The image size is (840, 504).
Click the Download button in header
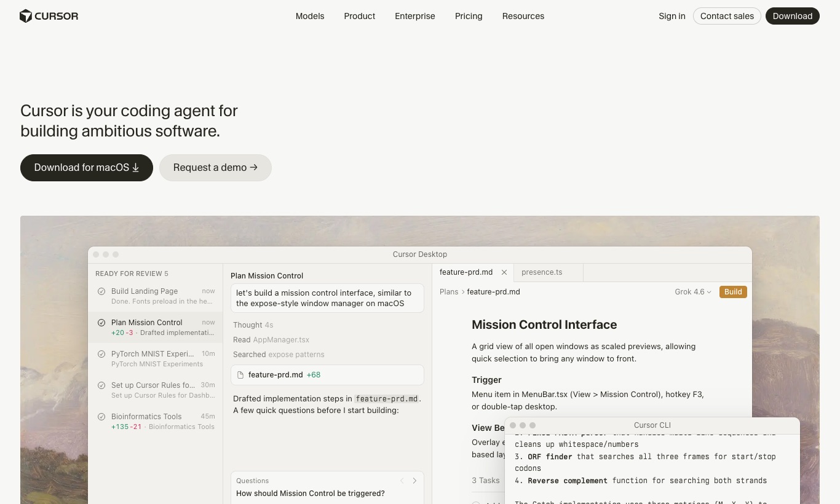click(793, 16)
